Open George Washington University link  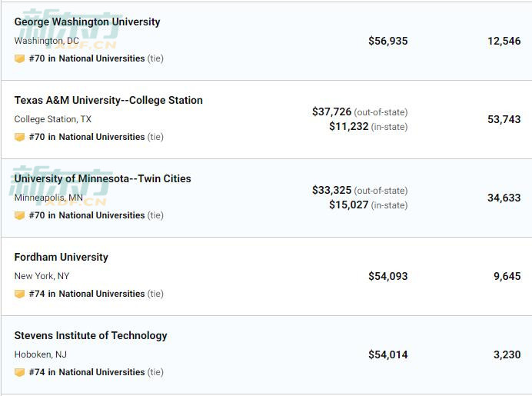point(87,22)
